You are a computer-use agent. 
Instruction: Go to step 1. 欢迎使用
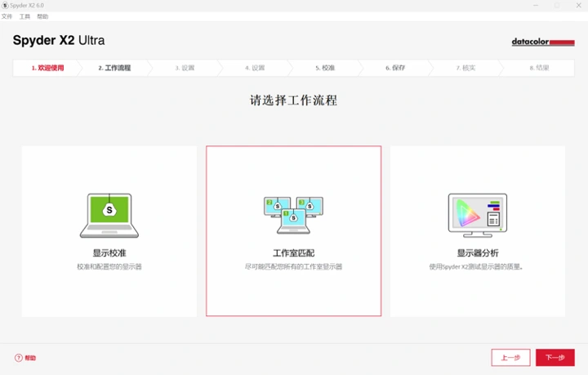click(x=47, y=68)
